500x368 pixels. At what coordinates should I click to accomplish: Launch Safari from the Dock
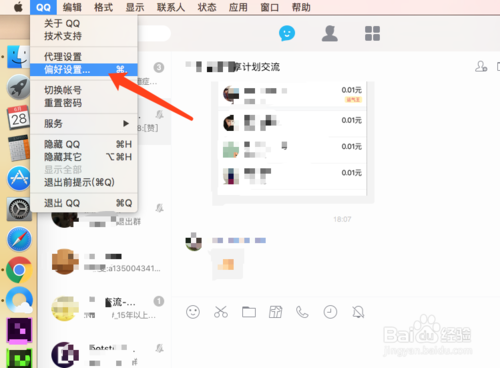(x=19, y=239)
